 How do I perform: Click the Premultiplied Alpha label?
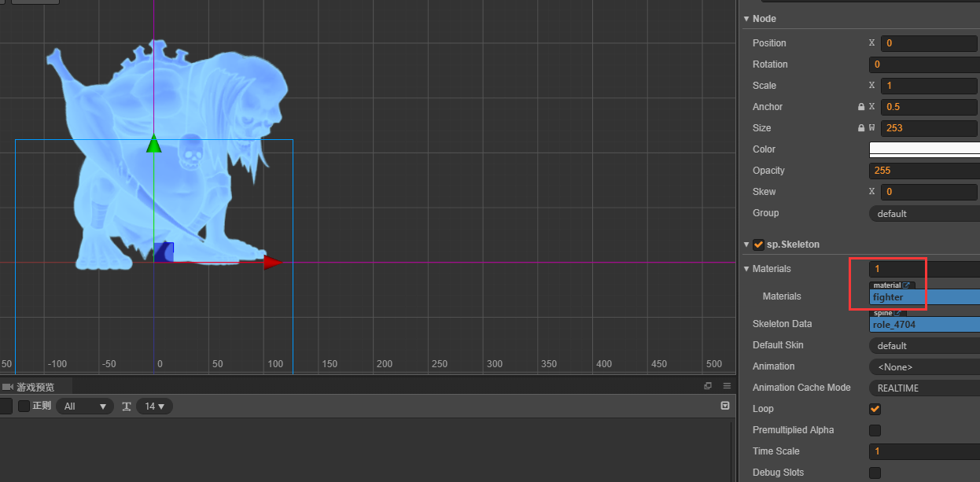coord(793,430)
